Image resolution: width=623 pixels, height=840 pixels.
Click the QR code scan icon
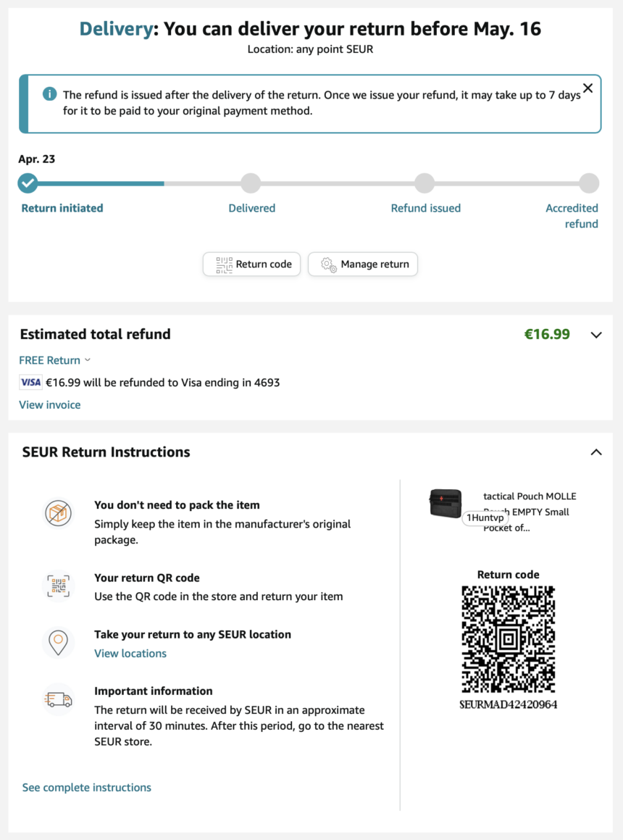pos(58,586)
